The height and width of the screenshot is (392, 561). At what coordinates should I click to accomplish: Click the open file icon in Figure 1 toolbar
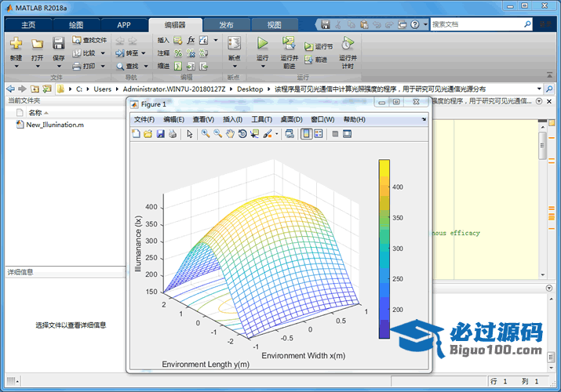pos(148,134)
